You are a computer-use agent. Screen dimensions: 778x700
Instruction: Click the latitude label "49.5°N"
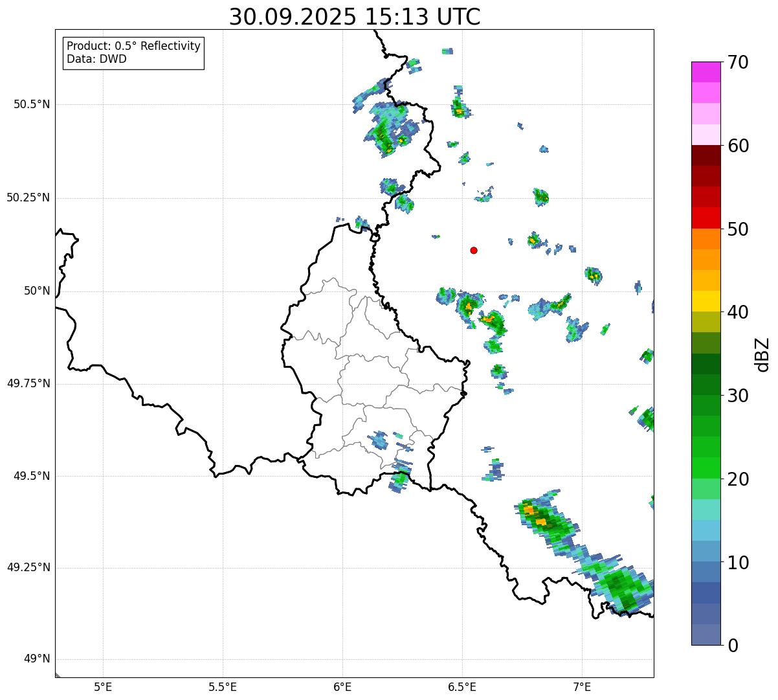(32, 476)
